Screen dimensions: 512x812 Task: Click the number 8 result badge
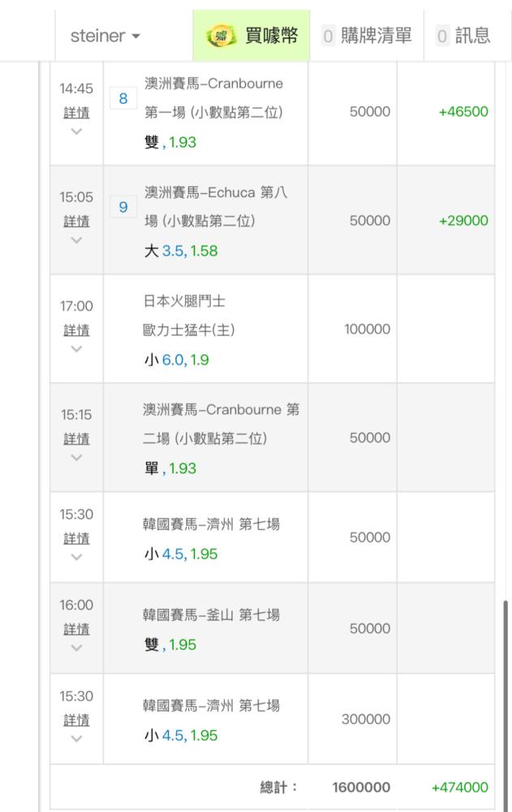tap(123, 99)
